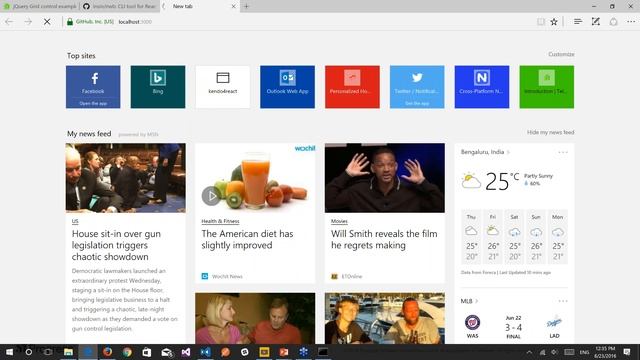Open the Windows Start menu
This screenshot has height=360, width=640.
pos(9,352)
